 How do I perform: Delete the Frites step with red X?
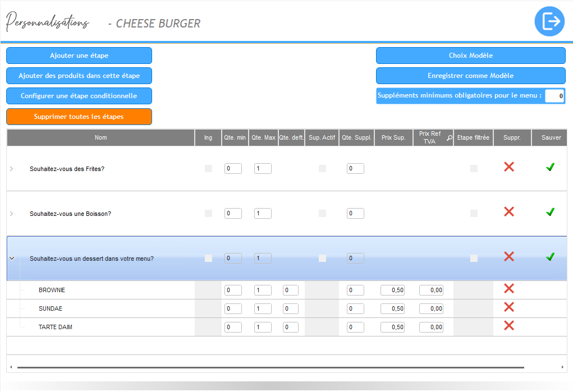(509, 167)
